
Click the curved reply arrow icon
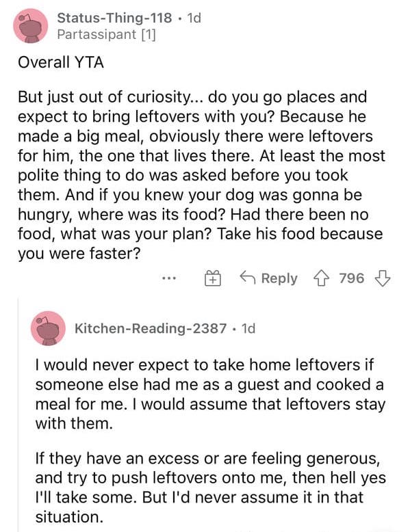tap(248, 278)
